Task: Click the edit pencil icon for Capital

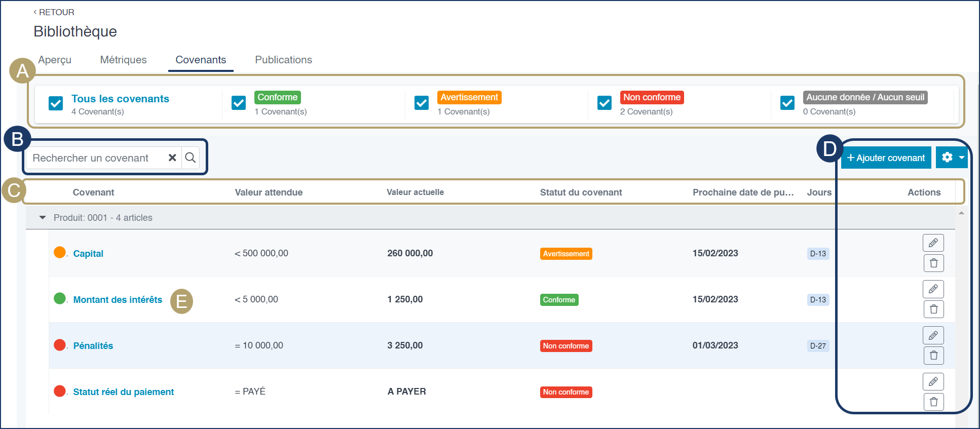Action: (x=933, y=243)
